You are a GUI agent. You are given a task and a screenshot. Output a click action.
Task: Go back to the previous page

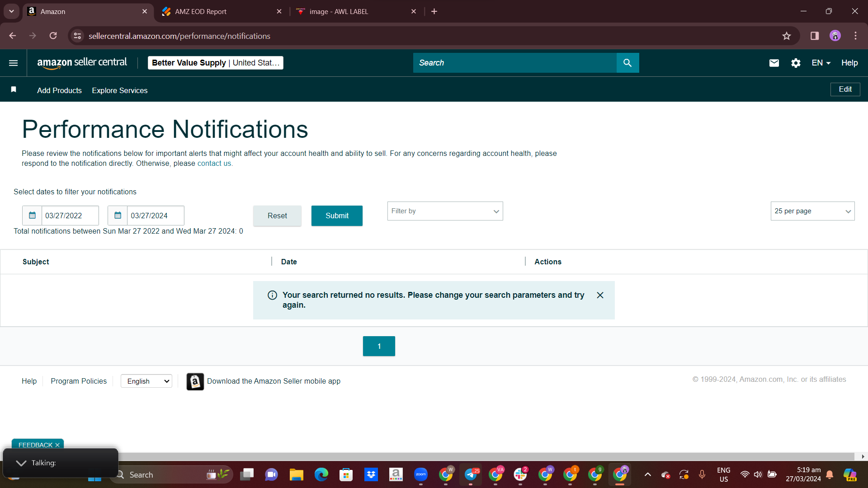coord(12,36)
